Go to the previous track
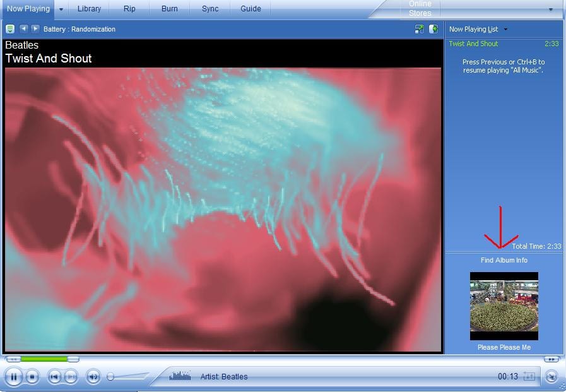 click(x=54, y=377)
